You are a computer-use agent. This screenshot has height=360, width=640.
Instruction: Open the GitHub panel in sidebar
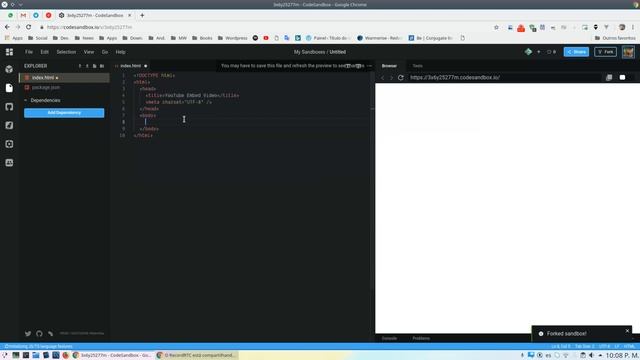tap(9, 107)
